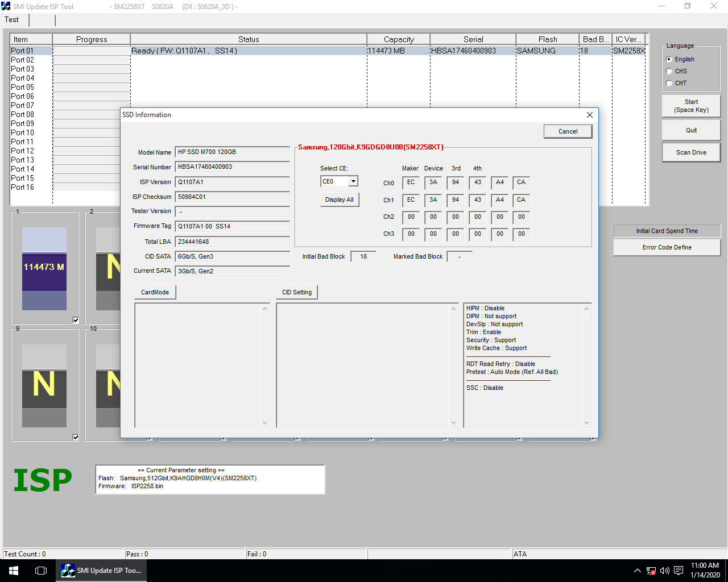Click the ISP Version field
Screen dimensions: 728x582
pyautogui.click(x=232, y=182)
